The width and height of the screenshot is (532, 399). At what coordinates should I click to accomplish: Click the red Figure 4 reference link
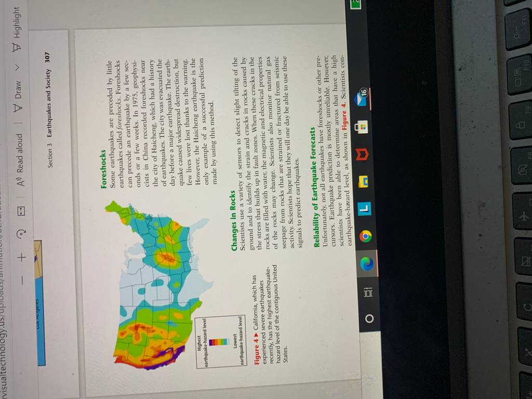click(345, 118)
